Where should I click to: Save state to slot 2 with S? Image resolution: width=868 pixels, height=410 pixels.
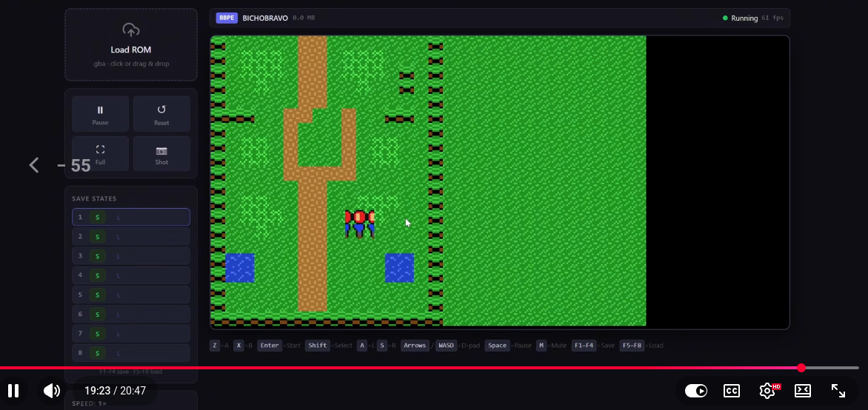click(x=98, y=237)
